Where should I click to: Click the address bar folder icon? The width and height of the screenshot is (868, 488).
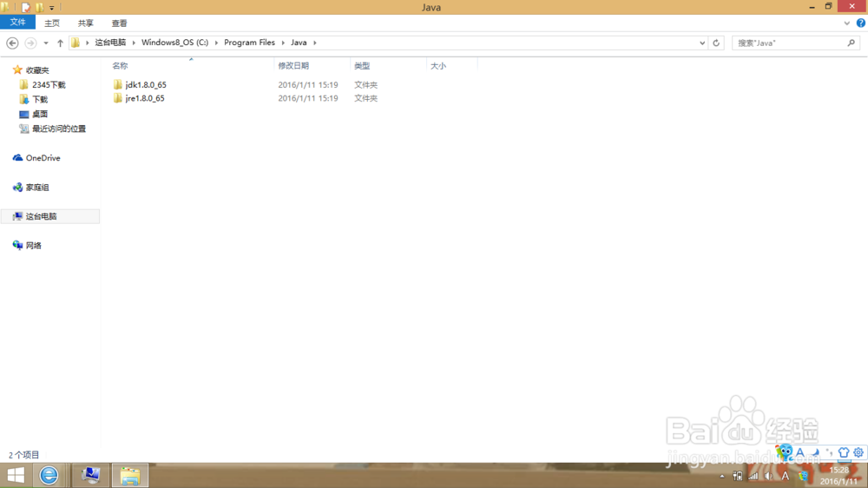pyautogui.click(x=76, y=43)
